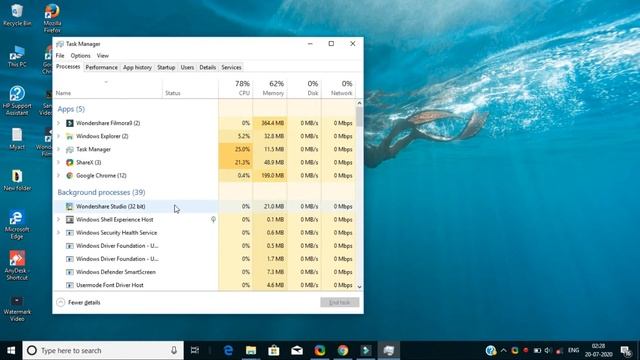Open Microsoft Edge desktop shortcut
640x360 pixels.
17,225
